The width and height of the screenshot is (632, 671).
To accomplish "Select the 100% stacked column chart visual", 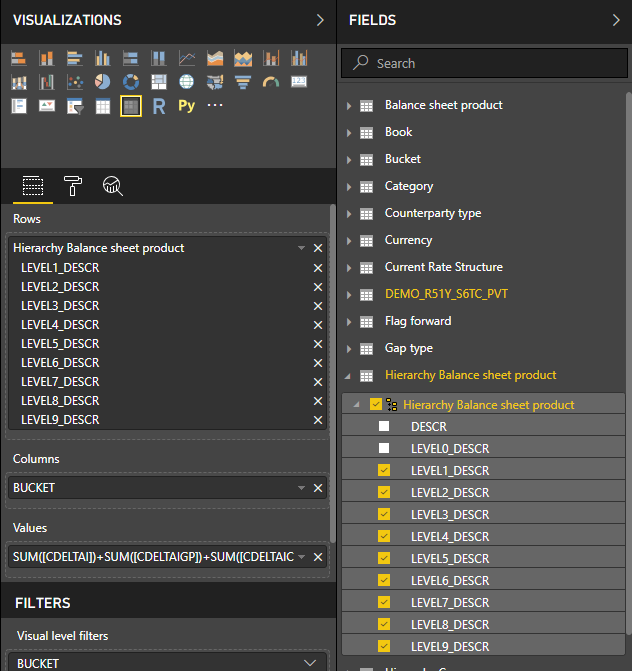I will click(158, 58).
